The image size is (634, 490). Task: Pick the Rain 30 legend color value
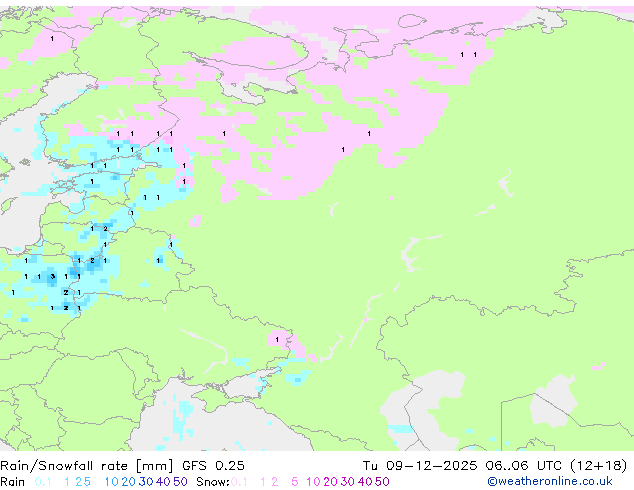click(x=146, y=482)
